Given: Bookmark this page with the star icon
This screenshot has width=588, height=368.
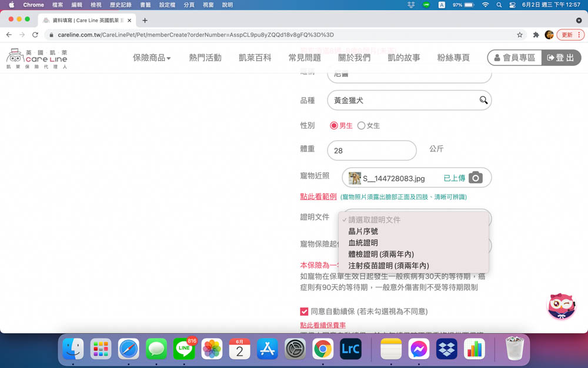Looking at the screenshot, I should (x=519, y=35).
